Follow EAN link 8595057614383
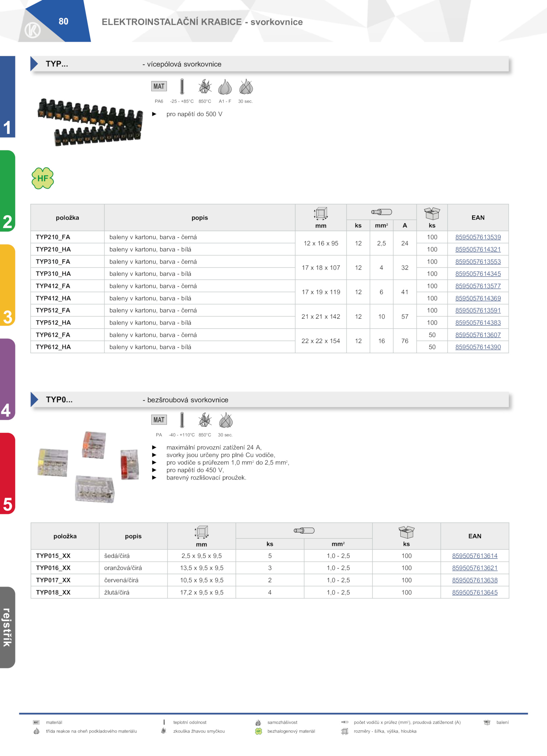The height and width of the screenshot is (756, 547). [x=478, y=322]
